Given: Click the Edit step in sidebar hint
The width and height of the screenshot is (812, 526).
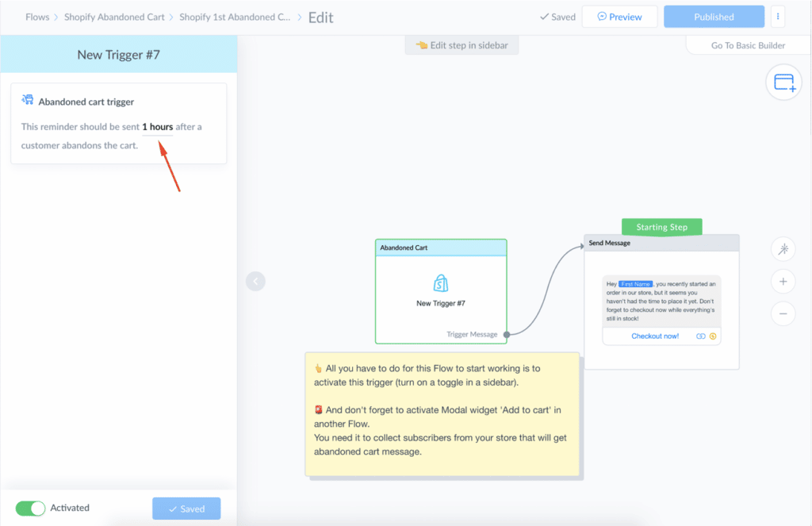Looking at the screenshot, I should pos(462,45).
